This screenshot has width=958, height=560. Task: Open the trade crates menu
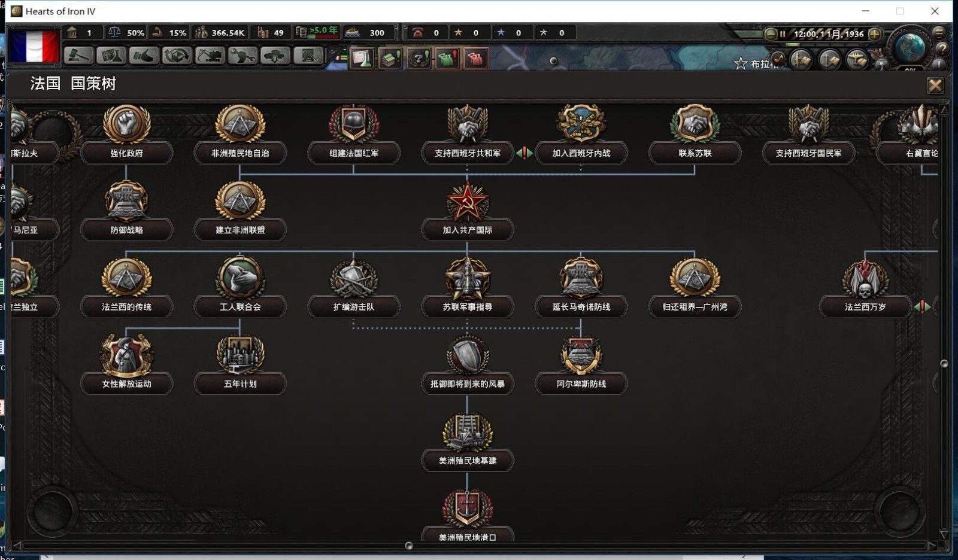176,56
